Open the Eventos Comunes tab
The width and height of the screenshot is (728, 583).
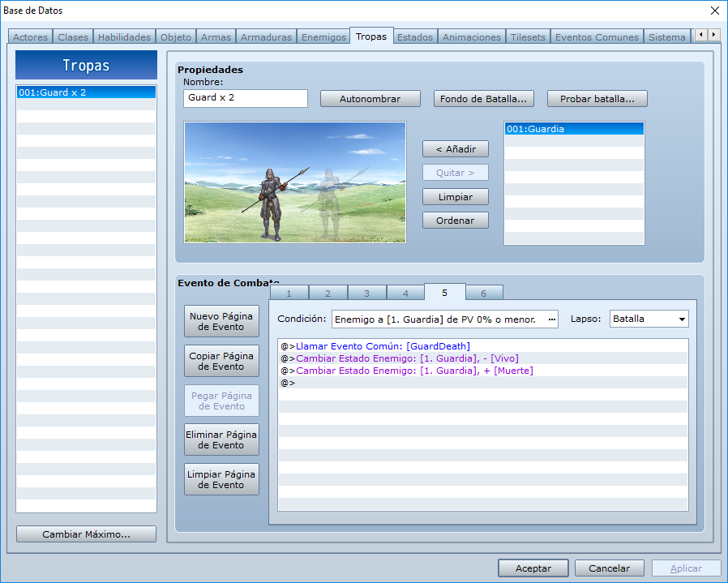tap(597, 37)
